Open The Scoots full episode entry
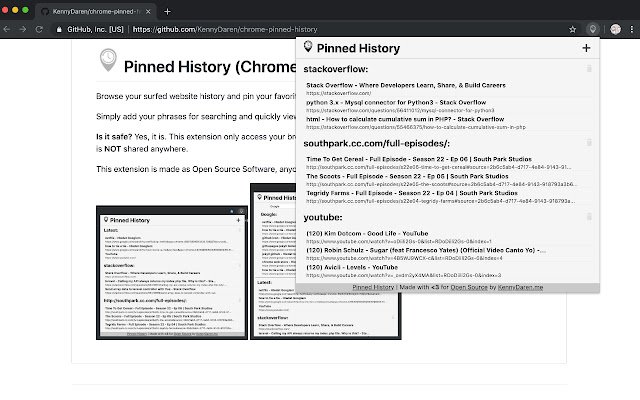 [407, 176]
